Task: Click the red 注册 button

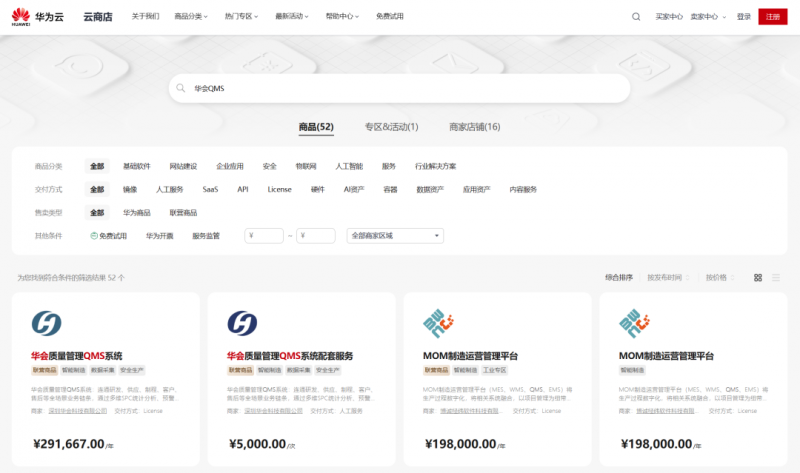Action: pos(772,17)
